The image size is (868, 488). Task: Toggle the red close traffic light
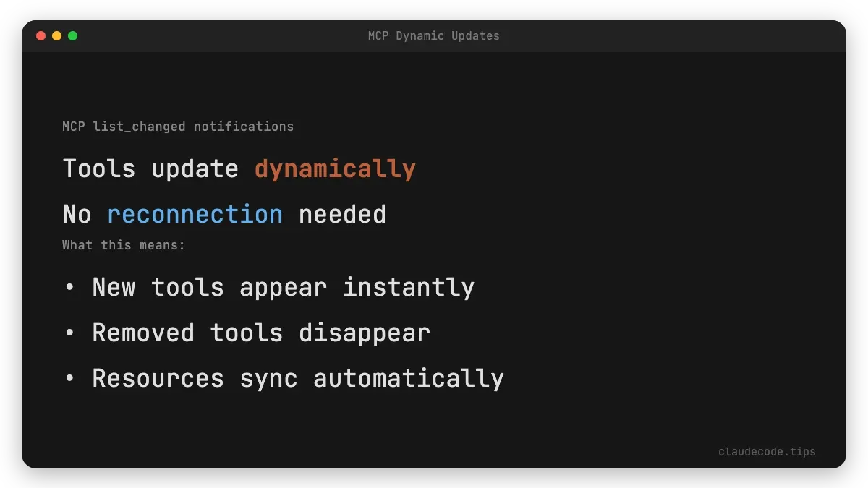point(41,34)
